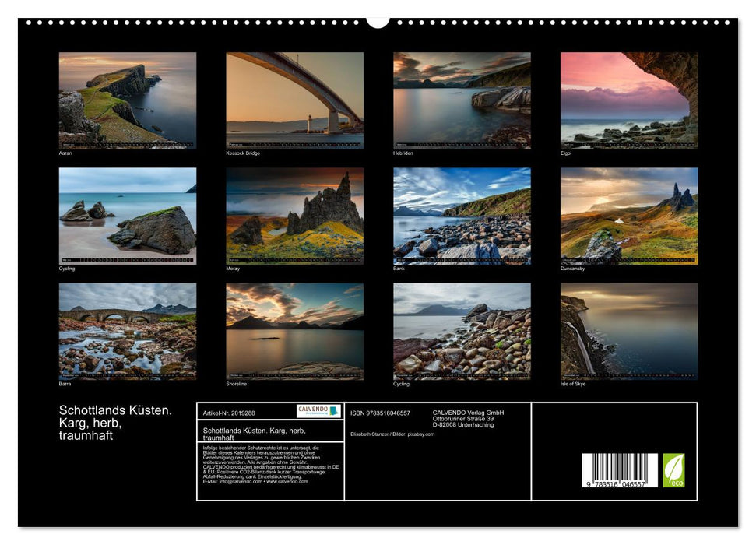Viewport: 756px width, 545px height.
Task: Select the Isle of Skye waterfall photo
Action: point(629,331)
